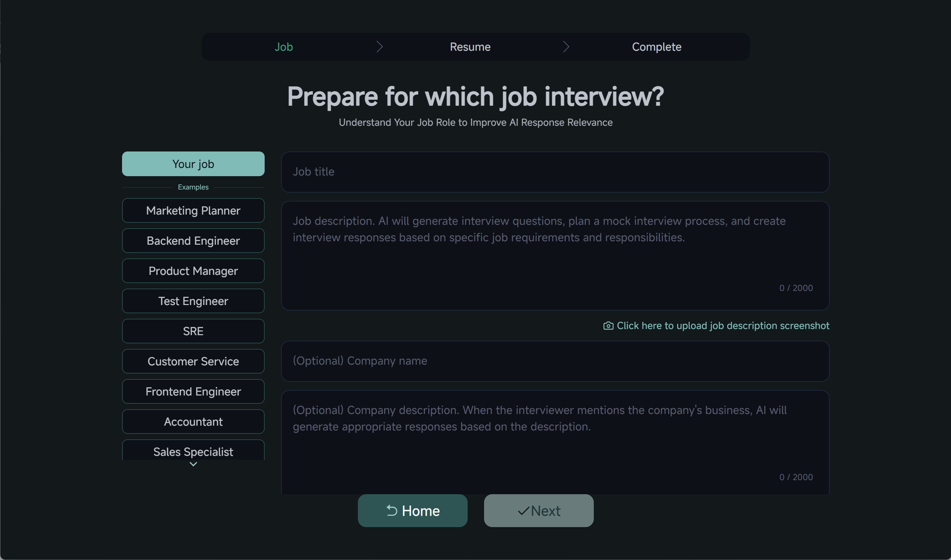
Task: Open the Complete step
Action: coord(656,47)
